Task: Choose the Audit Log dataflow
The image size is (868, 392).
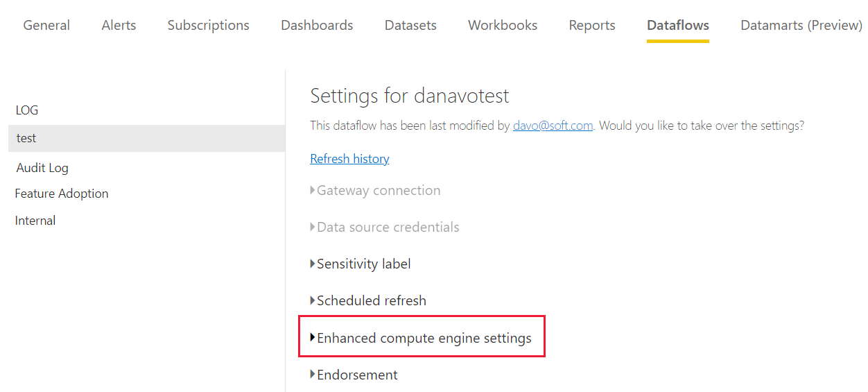Action: coord(42,168)
